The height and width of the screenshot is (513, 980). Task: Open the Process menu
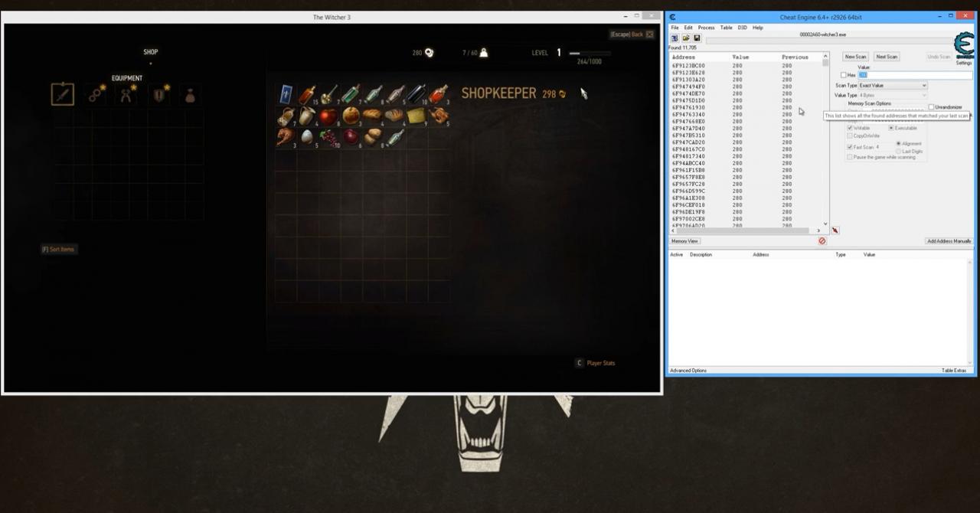706,28
